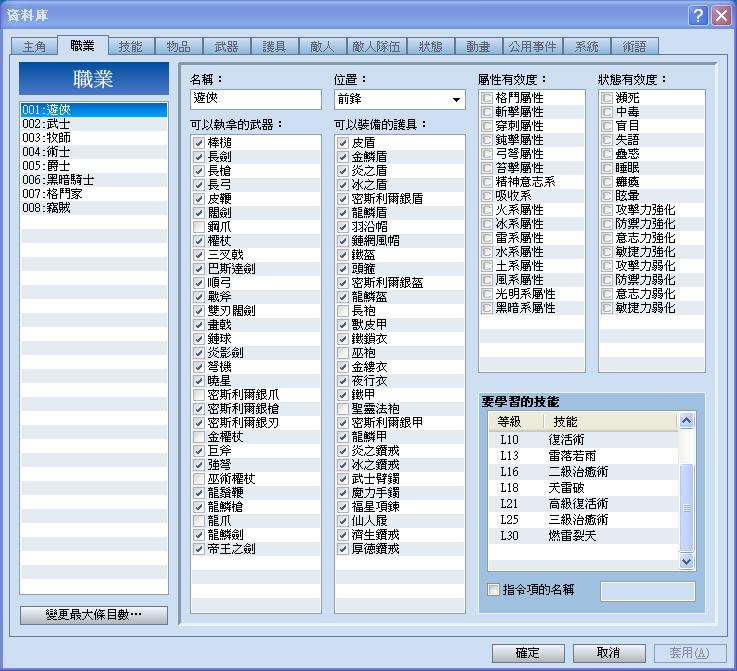The width and height of the screenshot is (737, 671).
Task: Open the 武器 tab
Action: 226,47
